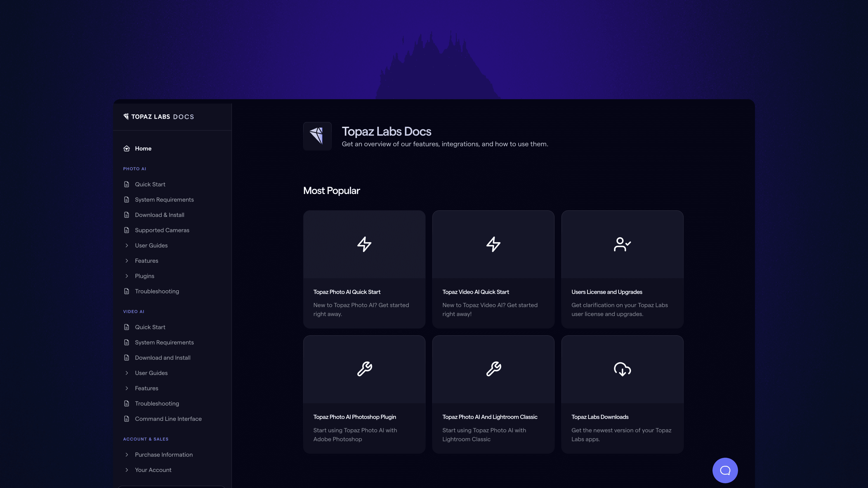Navigate to Command Line Interface docs
Image resolution: width=868 pixels, height=488 pixels.
[168, 419]
